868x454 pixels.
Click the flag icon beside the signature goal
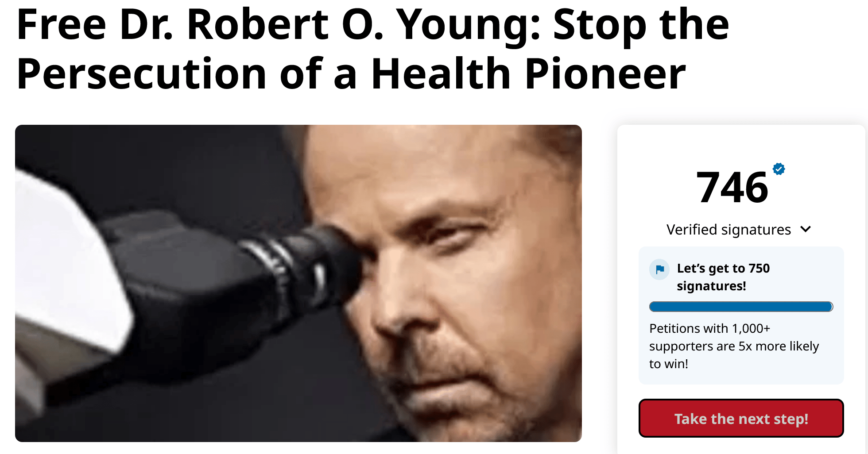[659, 269]
